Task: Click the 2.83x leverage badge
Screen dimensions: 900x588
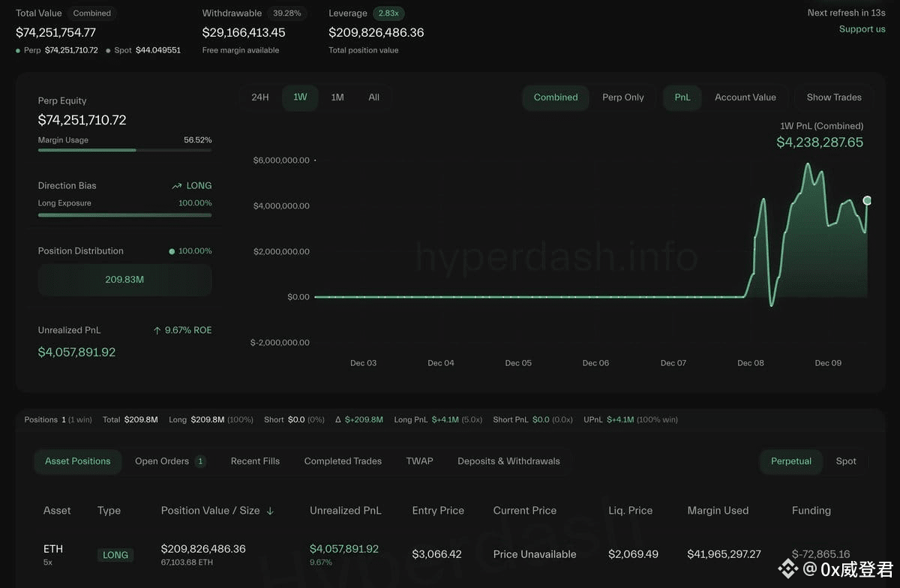Action: 388,13
